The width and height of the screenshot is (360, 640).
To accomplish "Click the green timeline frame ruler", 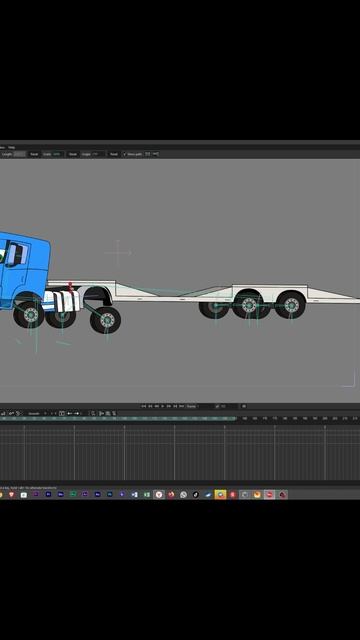I will (118, 419).
